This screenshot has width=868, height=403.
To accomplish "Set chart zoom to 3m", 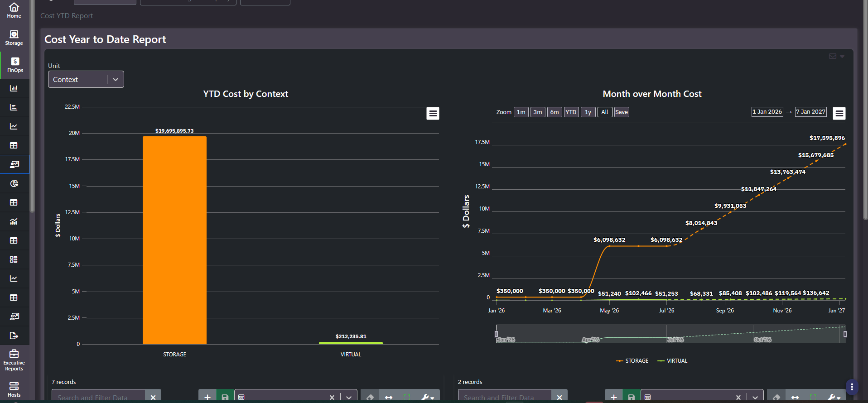I will tap(538, 112).
